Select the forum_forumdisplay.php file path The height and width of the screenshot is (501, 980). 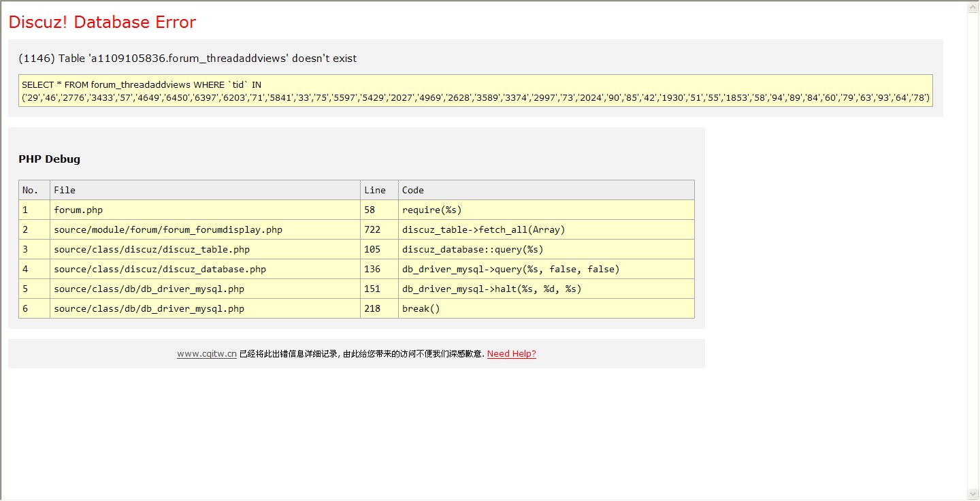pyautogui.click(x=168, y=230)
